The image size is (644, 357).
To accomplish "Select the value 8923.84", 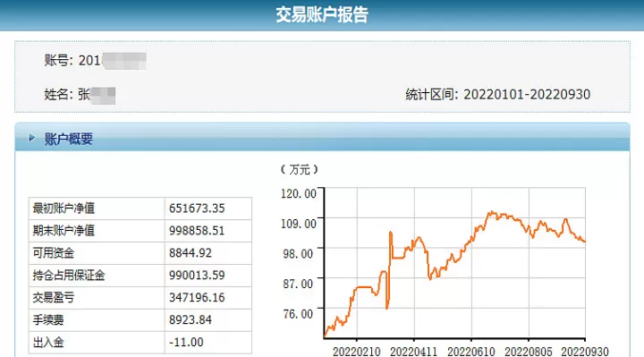I will [x=191, y=320].
